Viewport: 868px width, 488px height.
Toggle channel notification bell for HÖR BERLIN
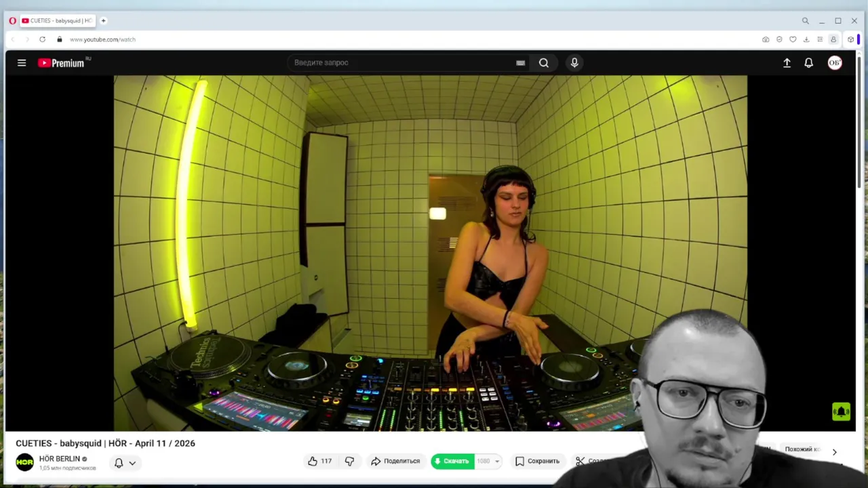tap(119, 463)
